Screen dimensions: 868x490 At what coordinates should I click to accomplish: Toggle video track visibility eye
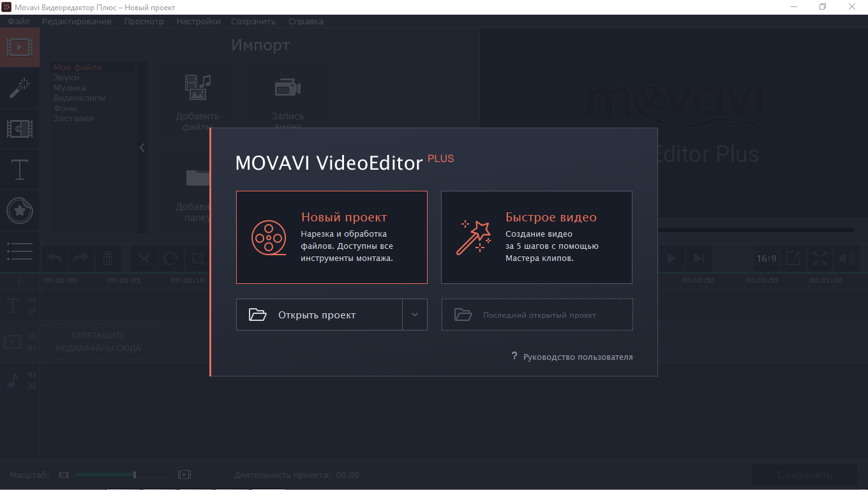[31, 336]
